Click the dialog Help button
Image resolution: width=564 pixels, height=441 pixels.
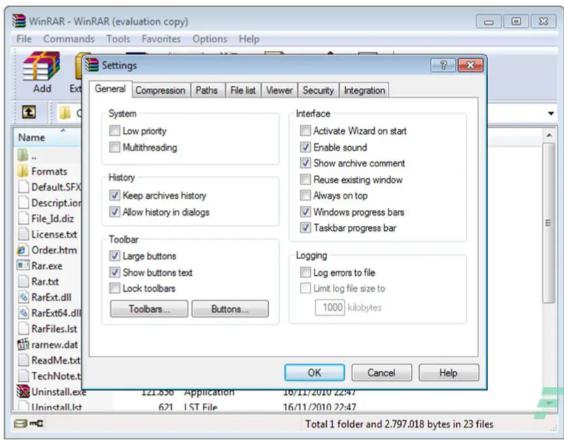coord(449,372)
